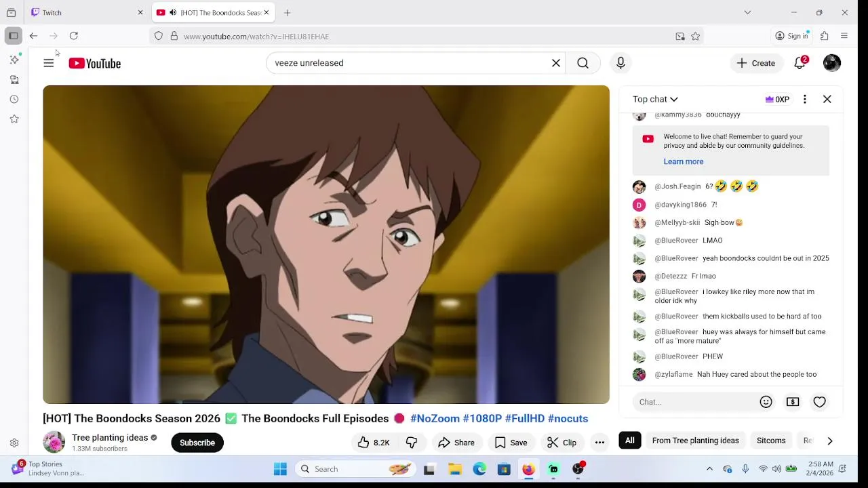Go to YouTube home via logo

pos(94,63)
